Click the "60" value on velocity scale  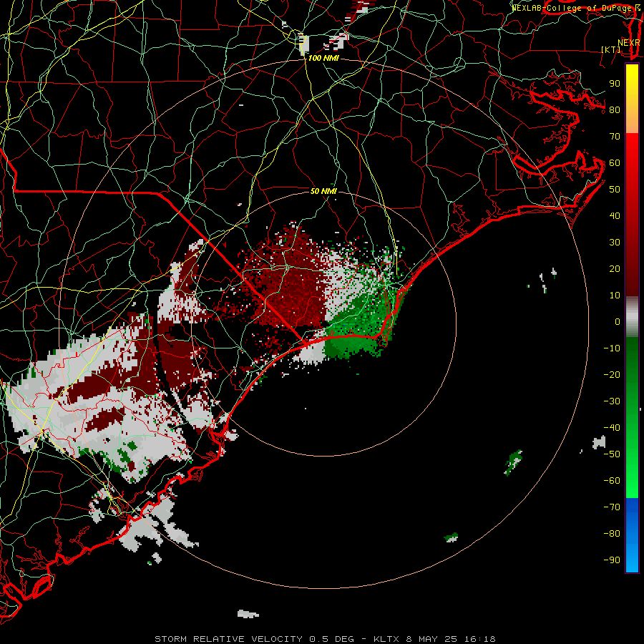[x=615, y=163]
